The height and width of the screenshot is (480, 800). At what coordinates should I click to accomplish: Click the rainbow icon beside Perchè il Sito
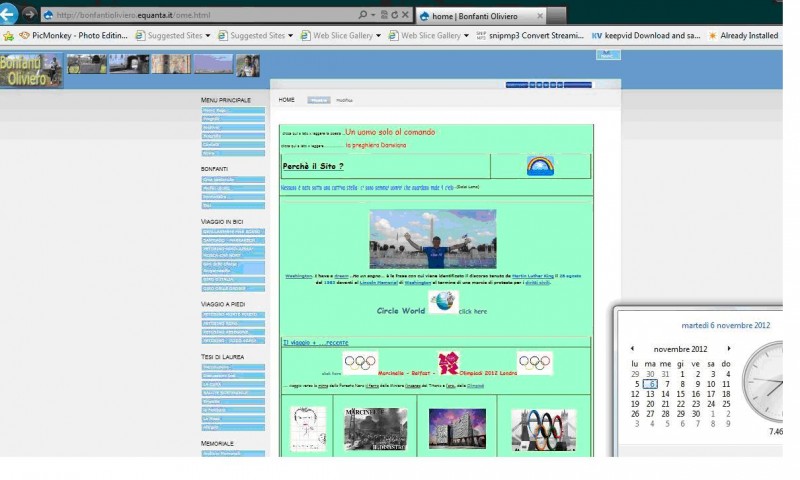pyautogui.click(x=540, y=165)
